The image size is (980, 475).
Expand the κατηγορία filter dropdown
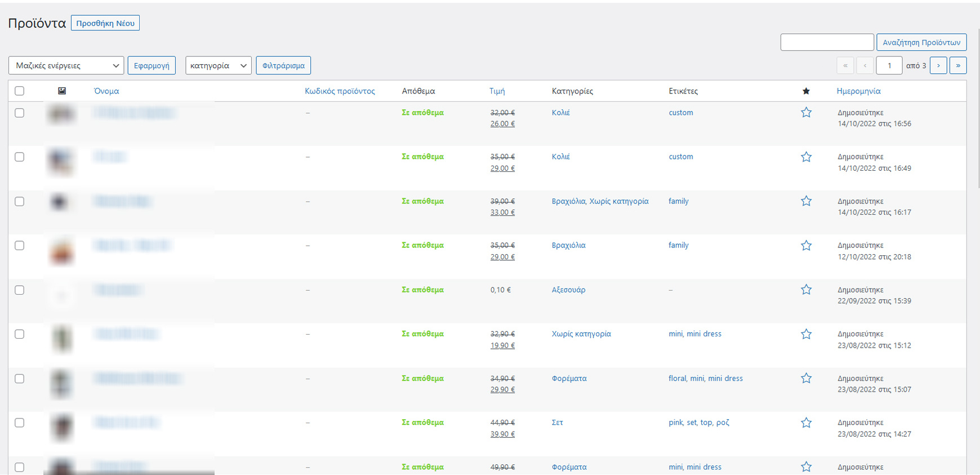pos(218,65)
